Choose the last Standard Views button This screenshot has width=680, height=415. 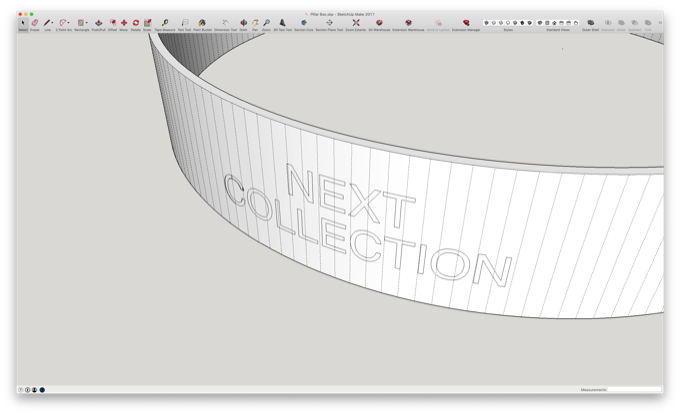pyautogui.click(x=576, y=23)
